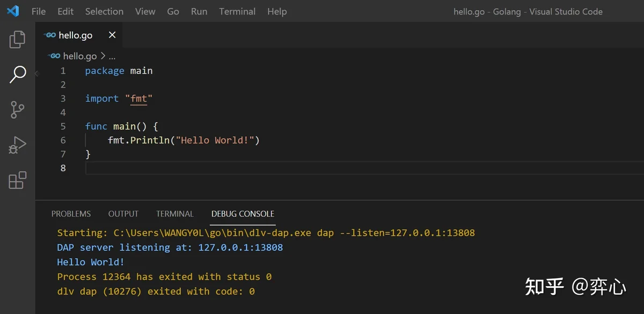Switch to the OUTPUT panel tab
The width and height of the screenshot is (644, 314).
[123, 214]
